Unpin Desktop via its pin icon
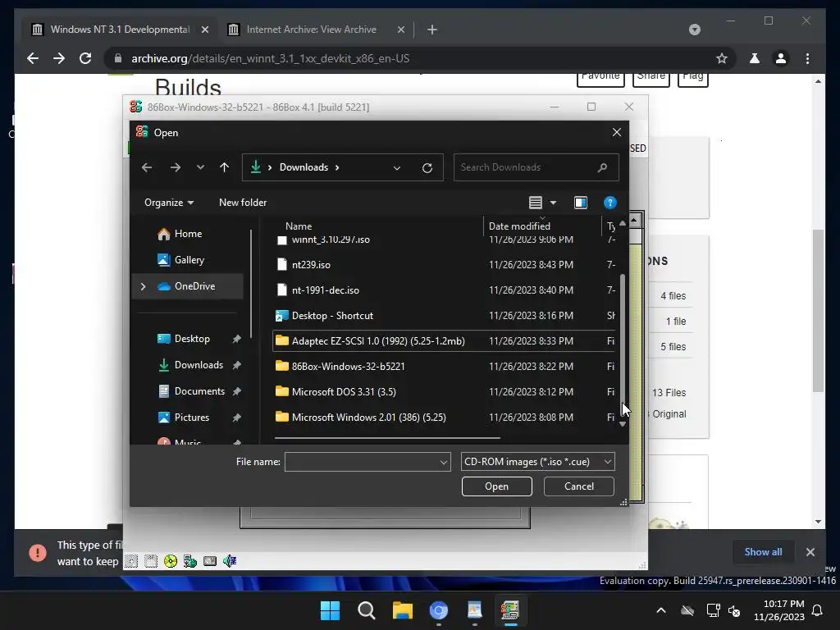This screenshot has height=630, width=840. pos(236,339)
